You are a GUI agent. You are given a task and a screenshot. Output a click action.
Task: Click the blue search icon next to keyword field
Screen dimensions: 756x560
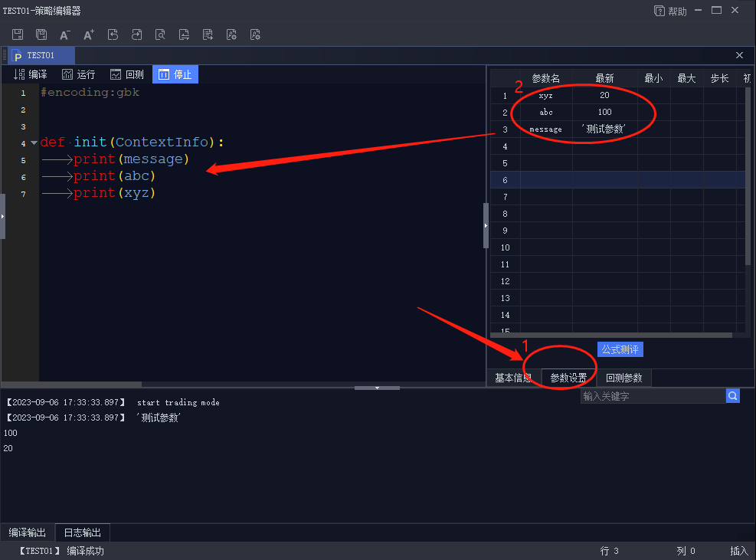(x=732, y=395)
